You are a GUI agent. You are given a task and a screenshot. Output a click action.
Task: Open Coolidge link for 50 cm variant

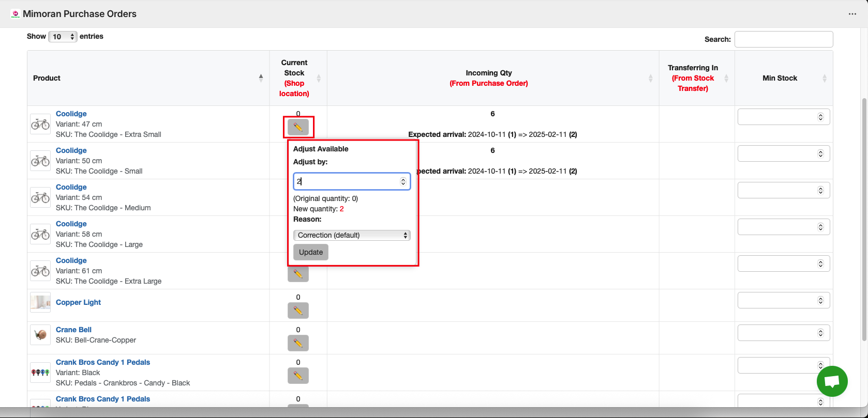pos(71,150)
